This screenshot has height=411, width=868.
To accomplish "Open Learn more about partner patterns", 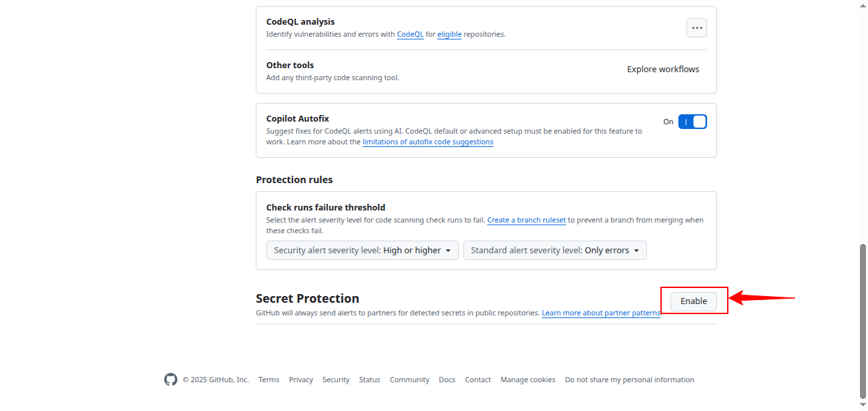I will (x=600, y=313).
